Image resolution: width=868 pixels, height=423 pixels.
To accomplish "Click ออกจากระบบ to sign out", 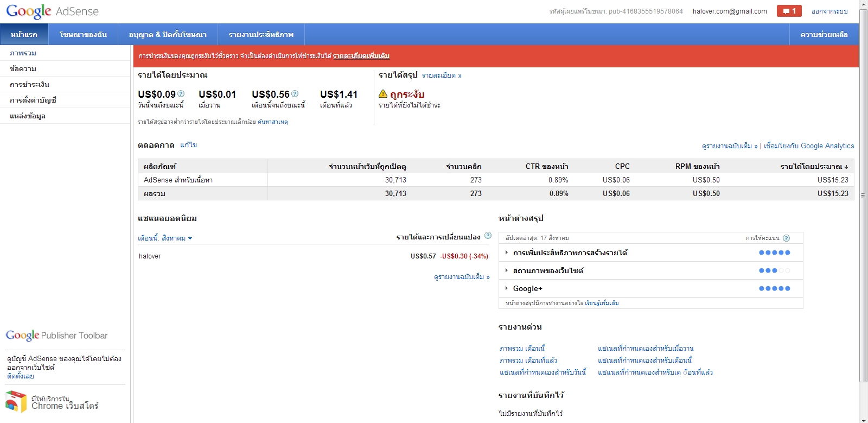I will click(829, 11).
